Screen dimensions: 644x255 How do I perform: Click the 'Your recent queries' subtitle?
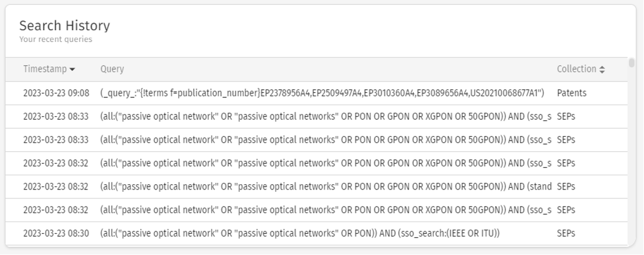coord(55,40)
